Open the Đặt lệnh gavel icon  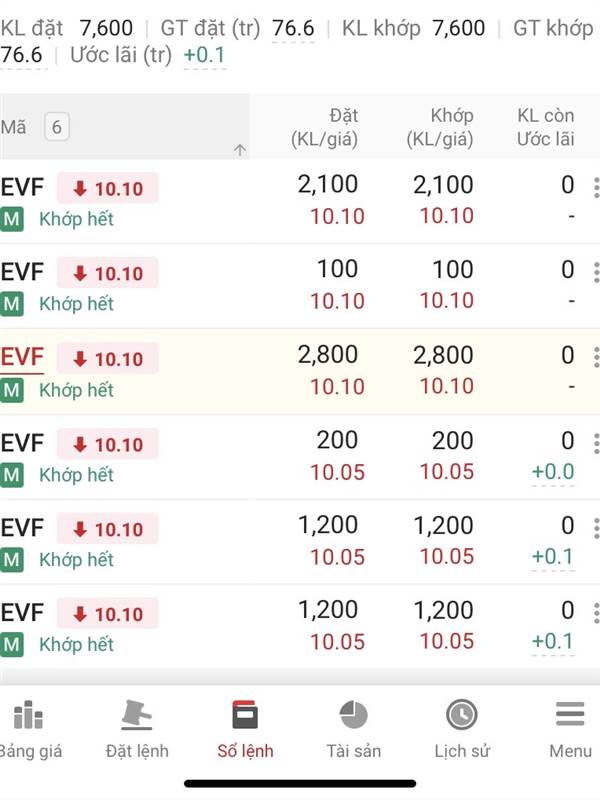(x=137, y=716)
